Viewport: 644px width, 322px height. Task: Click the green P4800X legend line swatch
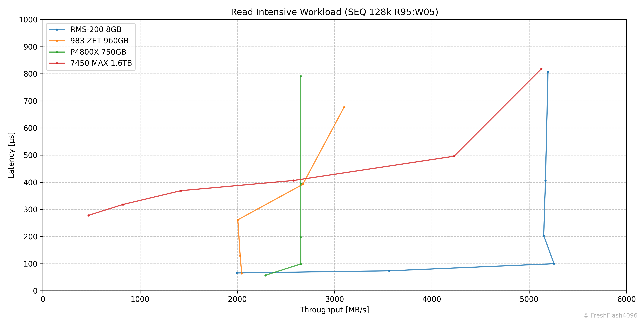[57, 52]
